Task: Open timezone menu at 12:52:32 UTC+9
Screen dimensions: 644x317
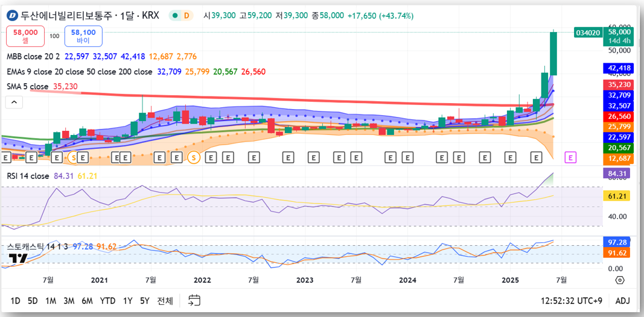Action: pos(572,301)
